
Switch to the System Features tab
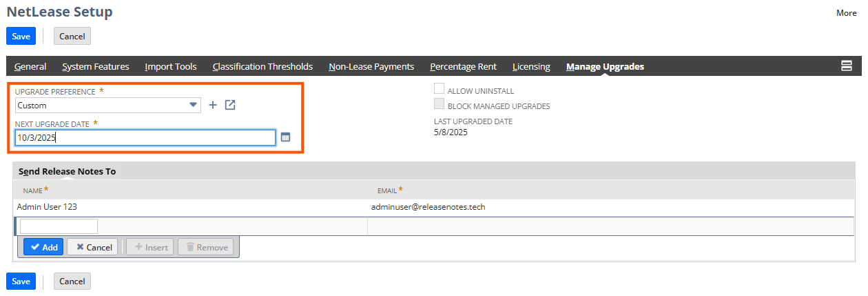pos(96,66)
